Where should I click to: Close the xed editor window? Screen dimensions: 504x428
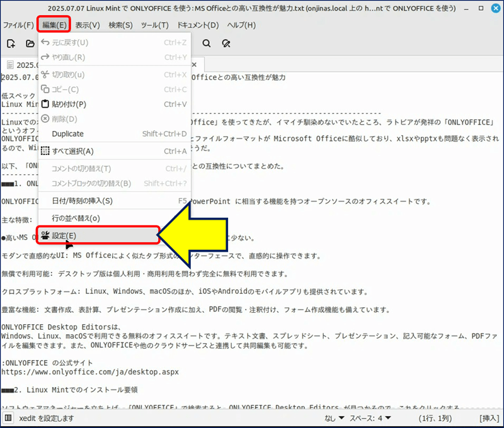click(x=496, y=8)
